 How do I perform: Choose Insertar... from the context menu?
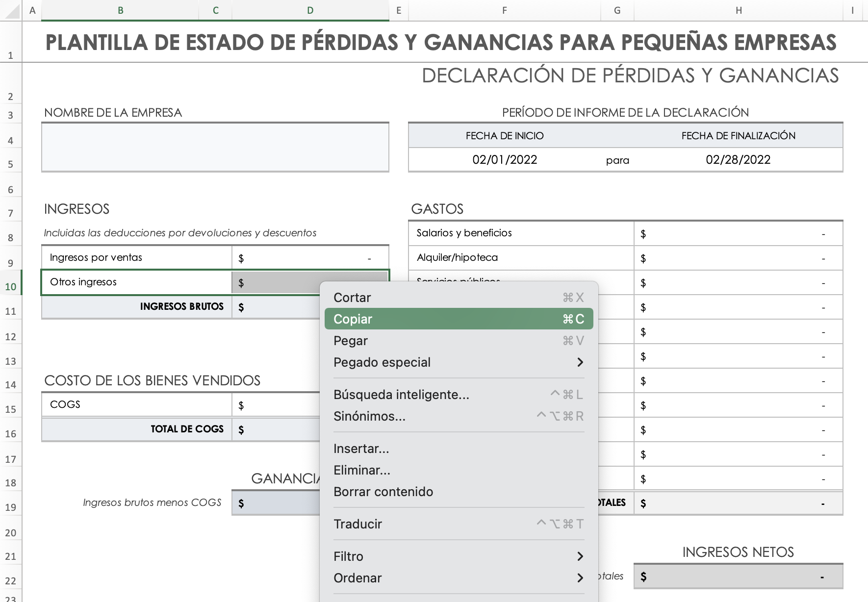(459, 449)
